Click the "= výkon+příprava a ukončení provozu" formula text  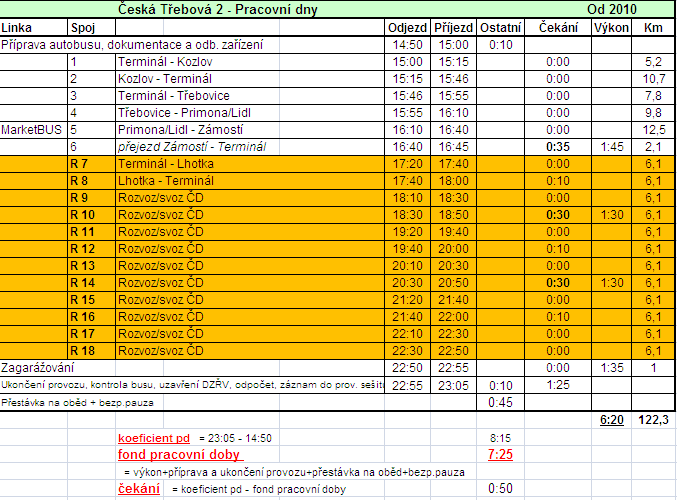click(x=294, y=472)
